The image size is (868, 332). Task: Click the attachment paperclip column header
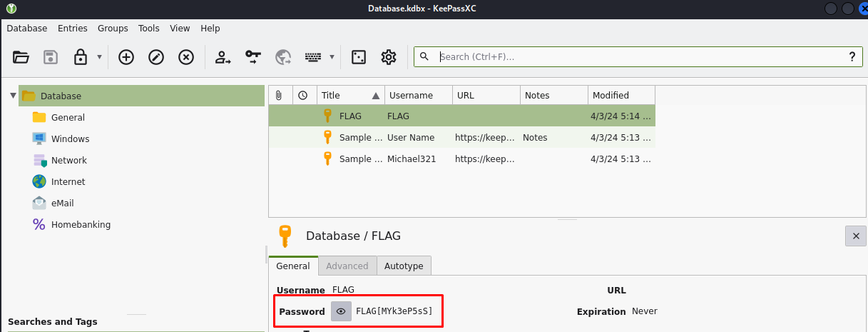[x=279, y=95]
